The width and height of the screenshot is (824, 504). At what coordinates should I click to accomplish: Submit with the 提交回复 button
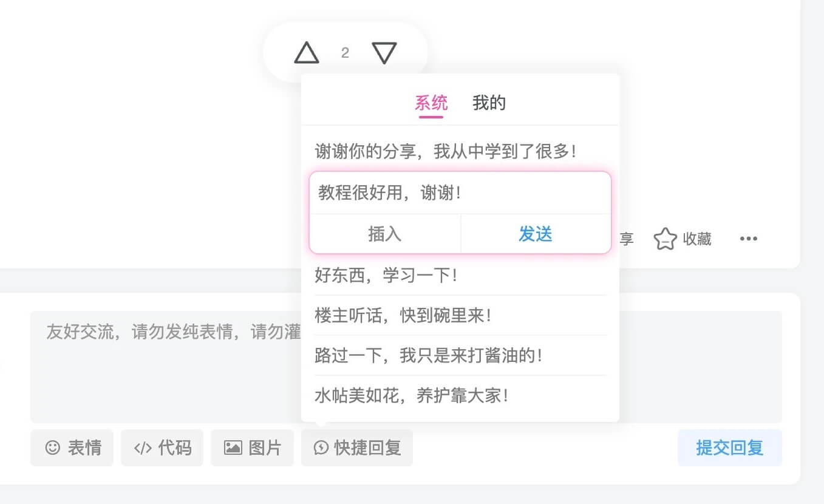[730, 448]
